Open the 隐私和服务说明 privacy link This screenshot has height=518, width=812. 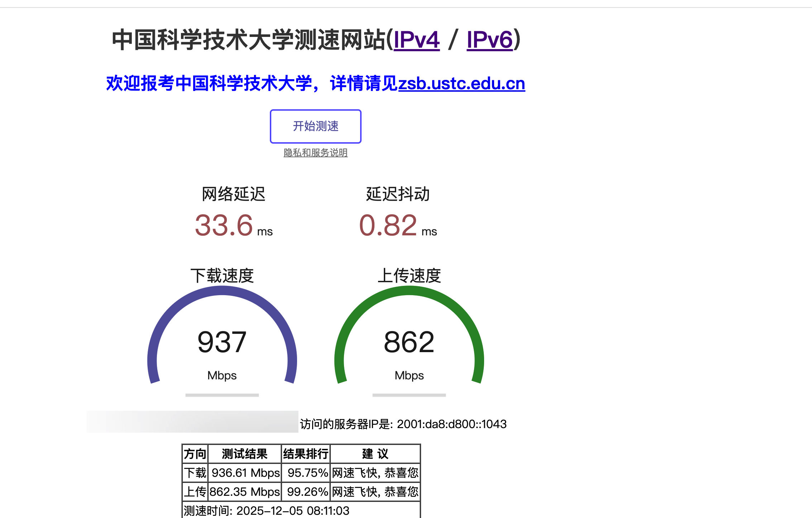(315, 153)
